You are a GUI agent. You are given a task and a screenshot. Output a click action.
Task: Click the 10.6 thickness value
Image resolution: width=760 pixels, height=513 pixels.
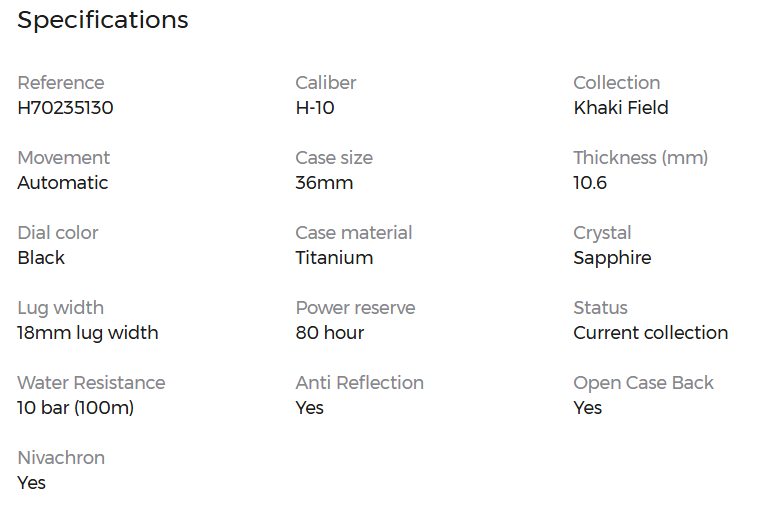(x=590, y=183)
